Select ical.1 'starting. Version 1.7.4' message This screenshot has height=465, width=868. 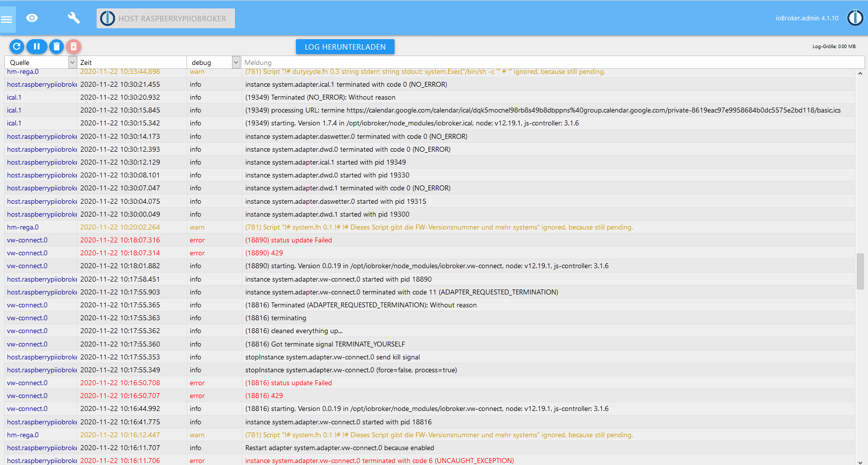pos(412,123)
